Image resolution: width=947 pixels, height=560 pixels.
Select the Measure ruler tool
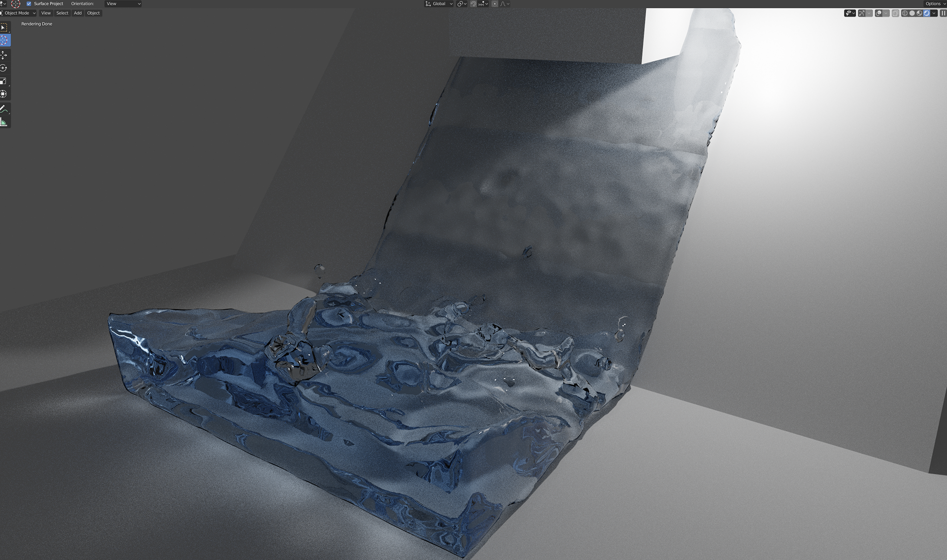4,122
